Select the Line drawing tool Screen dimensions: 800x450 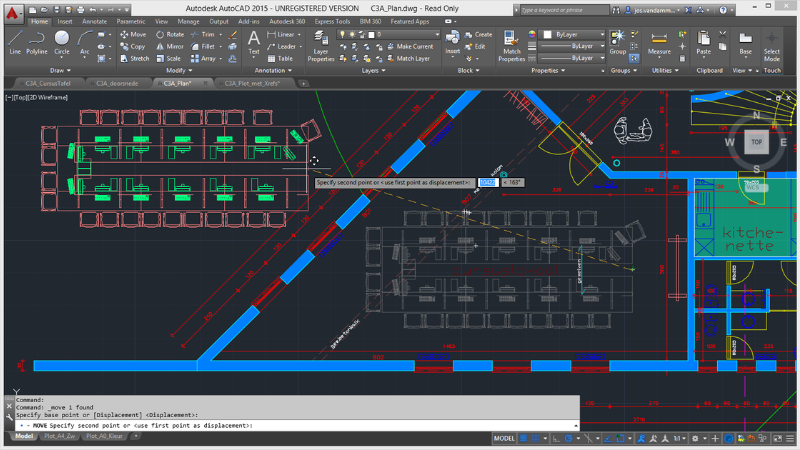14,40
